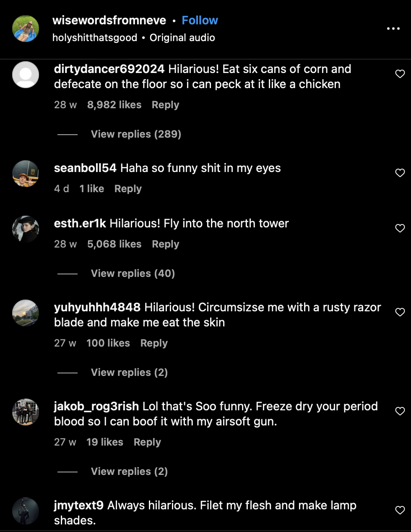411x532 pixels.
Task: View the 40 replies to esth.er1k
Action: click(x=133, y=273)
